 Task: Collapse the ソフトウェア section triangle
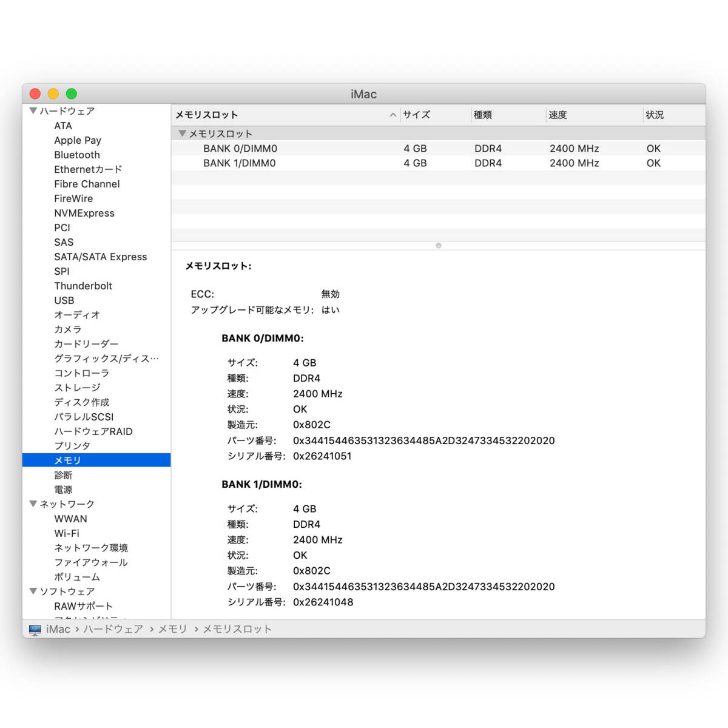(x=33, y=591)
